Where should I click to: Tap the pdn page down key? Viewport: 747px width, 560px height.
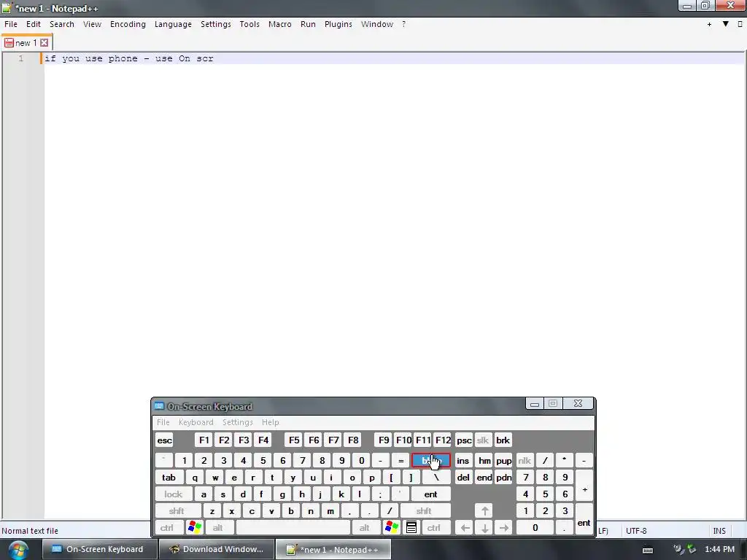tap(503, 478)
